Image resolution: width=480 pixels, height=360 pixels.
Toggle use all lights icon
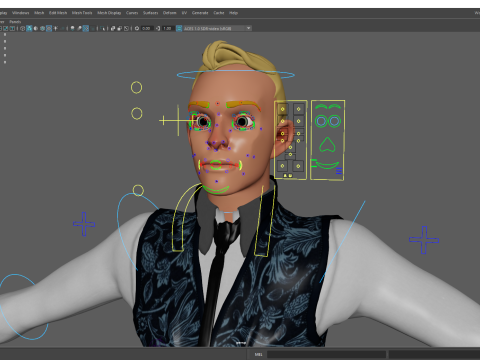click(55, 28)
